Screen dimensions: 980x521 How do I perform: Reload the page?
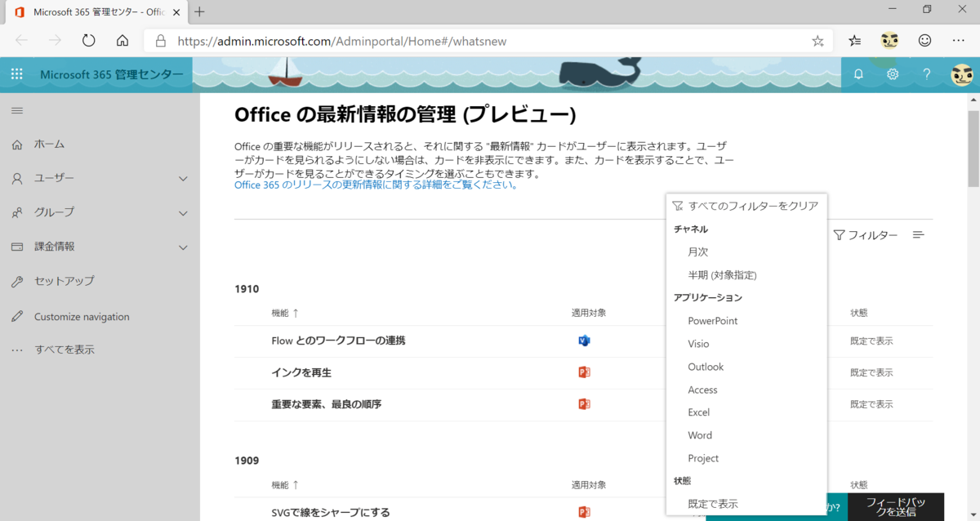[x=88, y=40]
